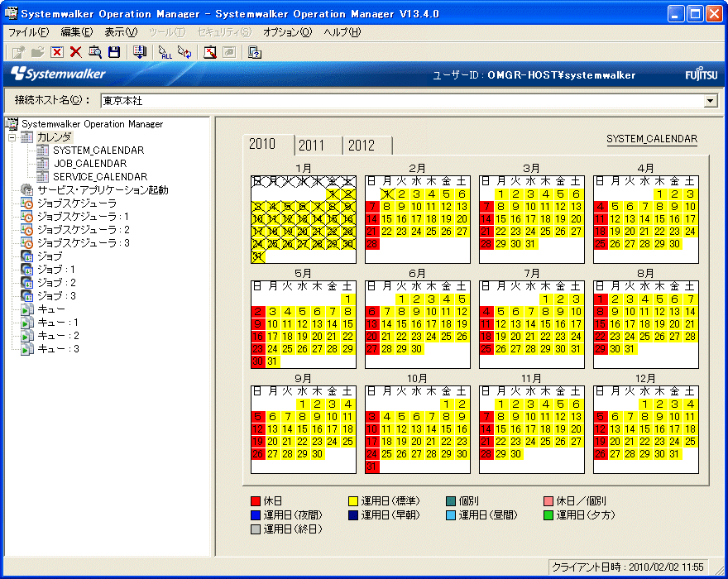The image size is (728, 579).
Task: Select the Systemwalker Operation Manager root node
Action: click(x=92, y=124)
